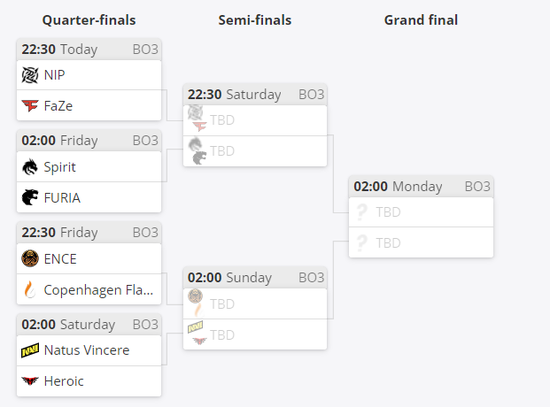
Task: Click the Natus Vincere yellow logo
Action: (30, 350)
